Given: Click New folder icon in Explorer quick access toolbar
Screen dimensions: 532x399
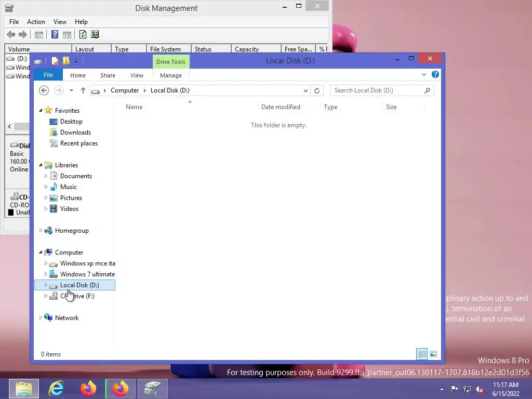Looking at the screenshot, I should [66, 61].
